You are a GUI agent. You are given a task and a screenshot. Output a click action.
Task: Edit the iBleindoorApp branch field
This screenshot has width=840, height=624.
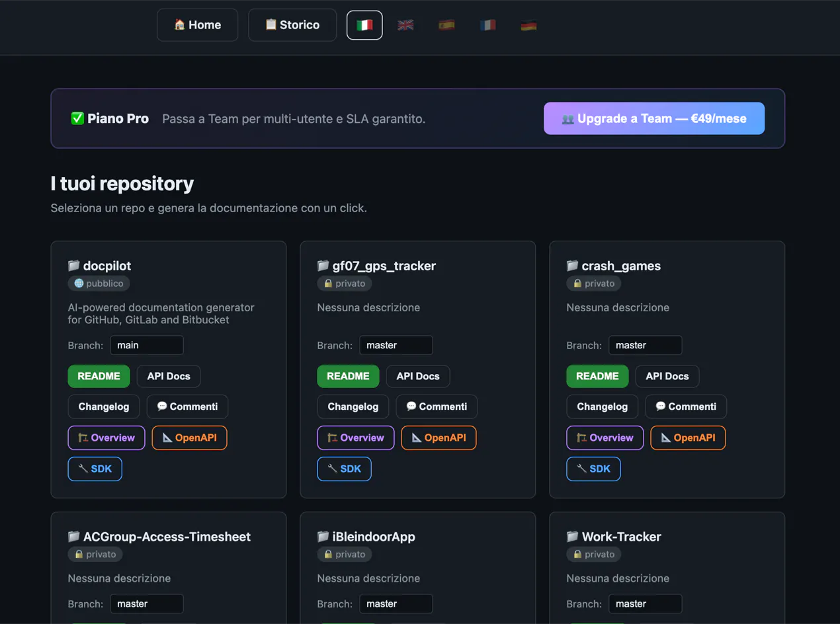tap(396, 604)
